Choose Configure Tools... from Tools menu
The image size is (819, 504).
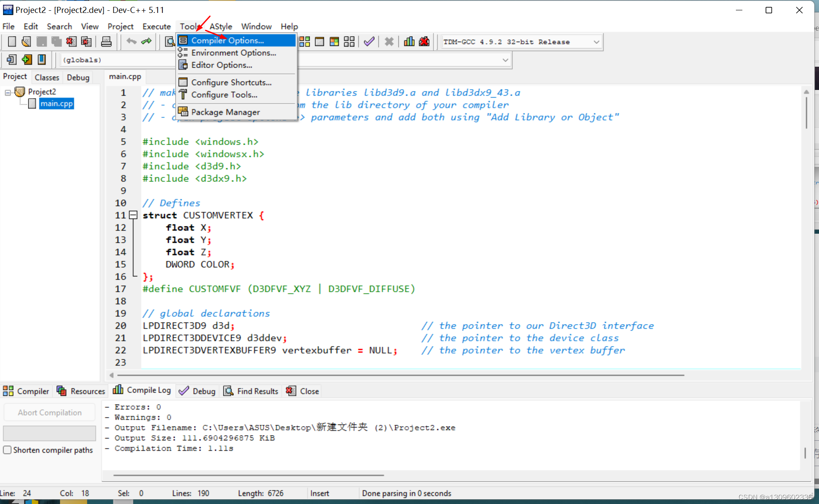click(236, 94)
